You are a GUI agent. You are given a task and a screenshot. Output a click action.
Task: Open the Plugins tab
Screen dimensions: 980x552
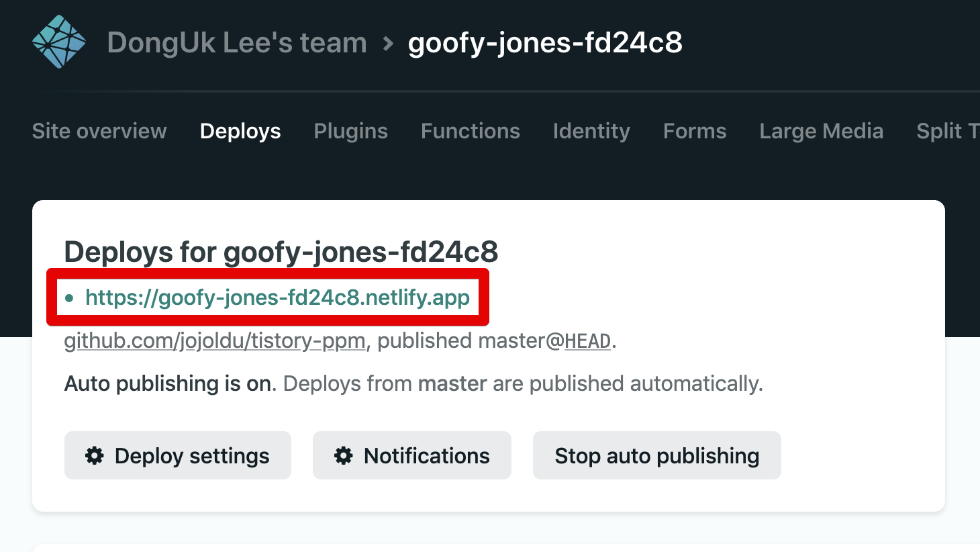click(351, 131)
